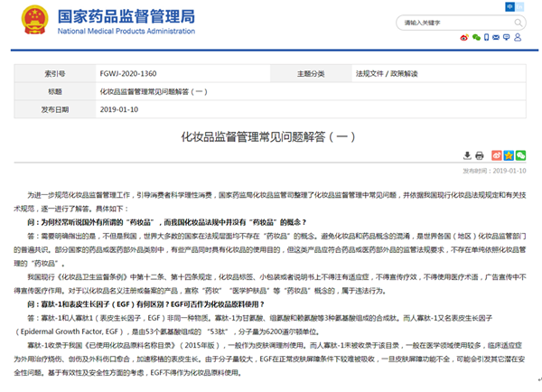The height and width of the screenshot is (392, 542).
Task: Open the Weibo icon in header
Action: [x=466, y=39]
